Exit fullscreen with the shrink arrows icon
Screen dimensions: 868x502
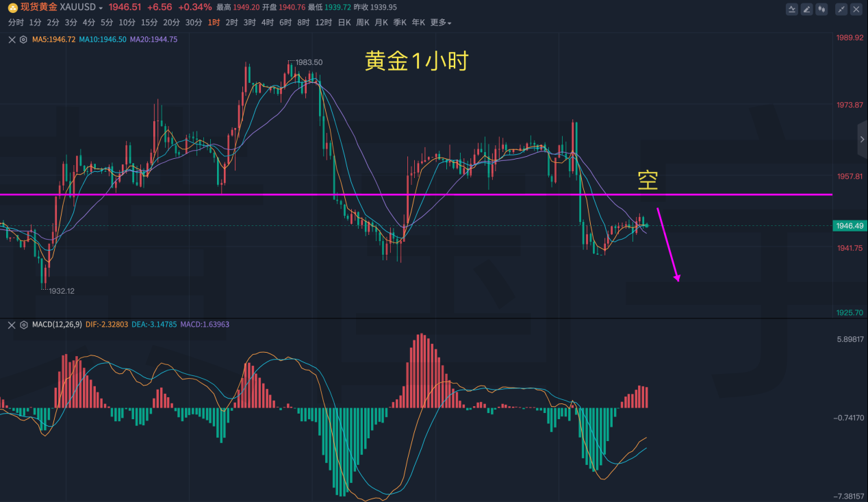[841, 9]
